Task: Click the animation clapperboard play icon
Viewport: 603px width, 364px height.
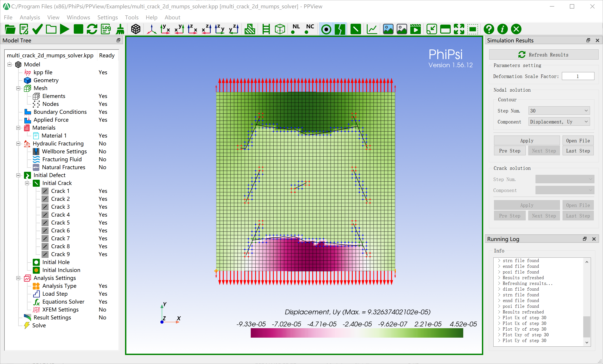Action: point(416,29)
